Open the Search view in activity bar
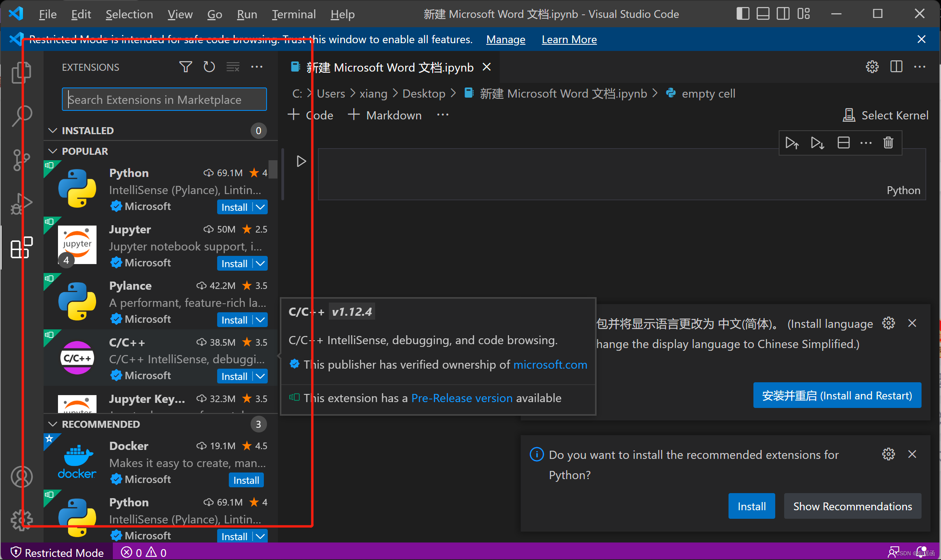 (x=21, y=116)
